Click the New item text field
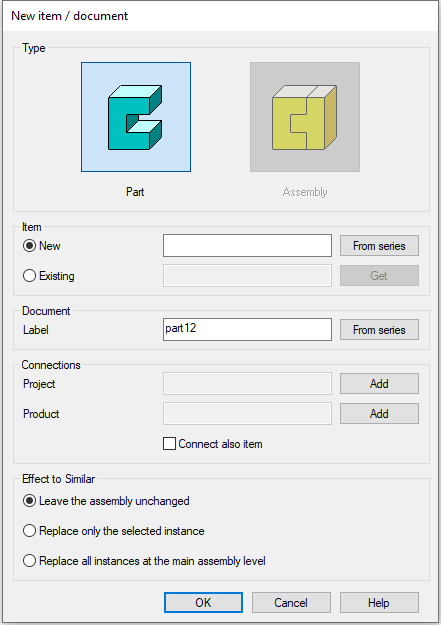This screenshot has height=625, width=441. click(x=247, y=246)
